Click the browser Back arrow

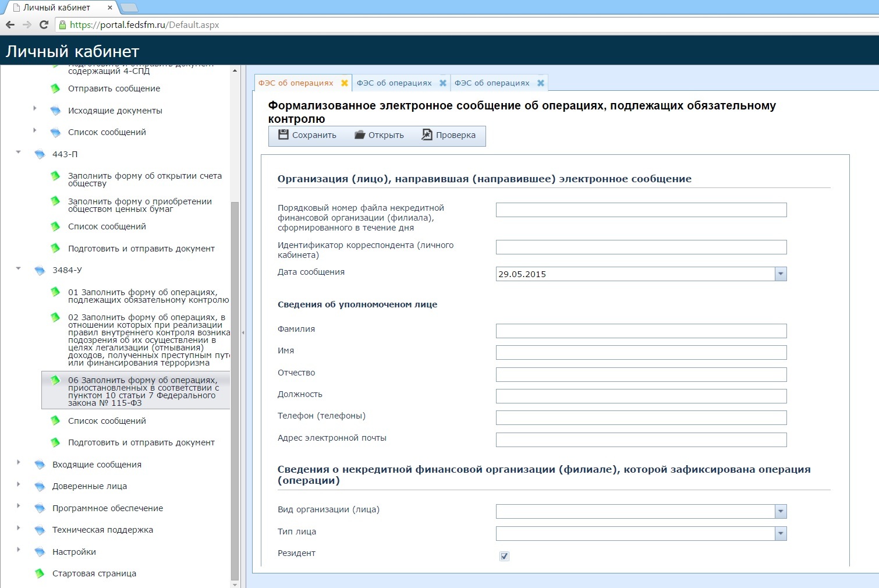(10, 24)
